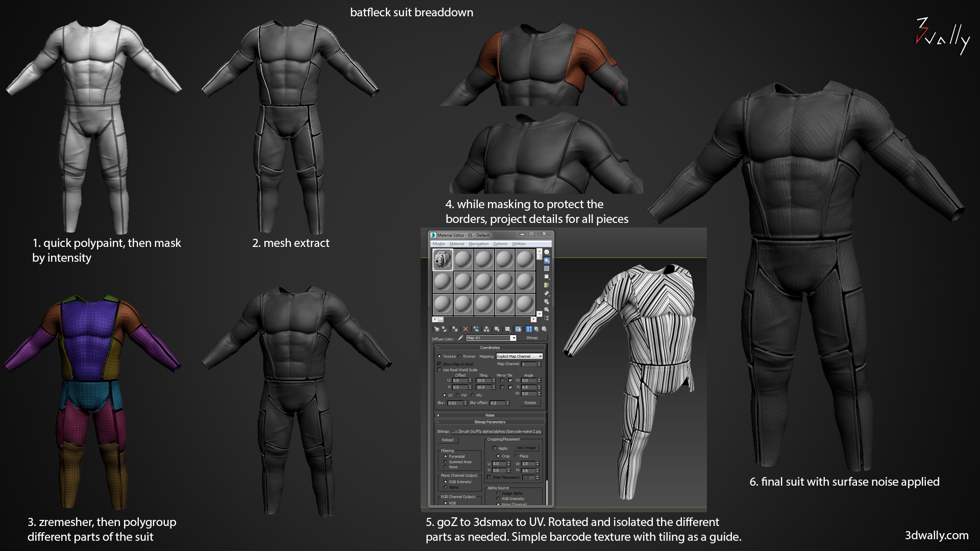Toggle Show Shaded Material in Viewport icon

pos(518,329)
